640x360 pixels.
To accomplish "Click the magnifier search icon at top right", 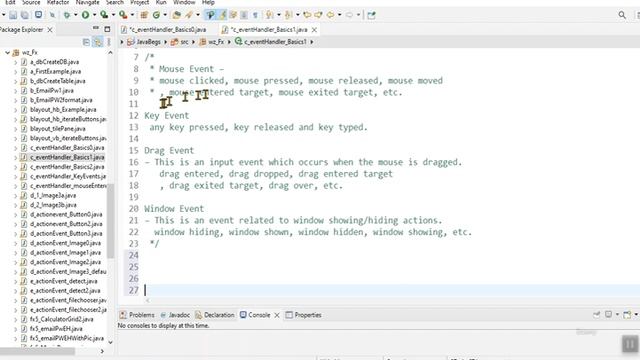I will click(622, 15).
